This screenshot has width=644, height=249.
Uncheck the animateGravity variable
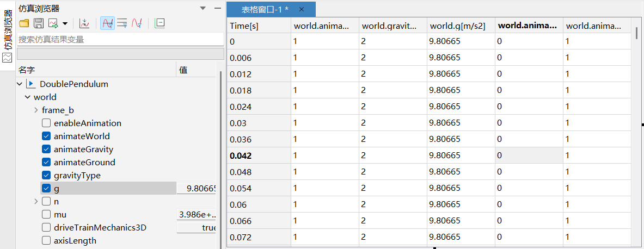46,150
